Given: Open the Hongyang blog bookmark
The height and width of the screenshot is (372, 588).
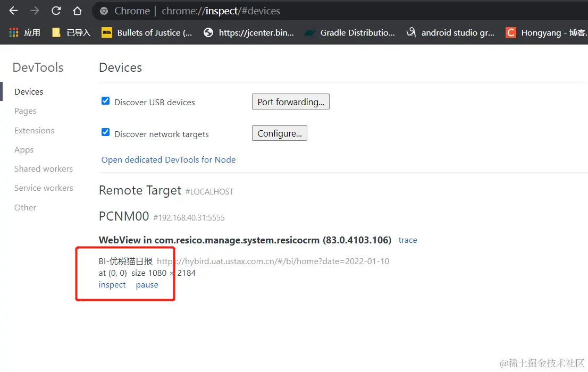Looking at the screenshot, I should point(547,32).
